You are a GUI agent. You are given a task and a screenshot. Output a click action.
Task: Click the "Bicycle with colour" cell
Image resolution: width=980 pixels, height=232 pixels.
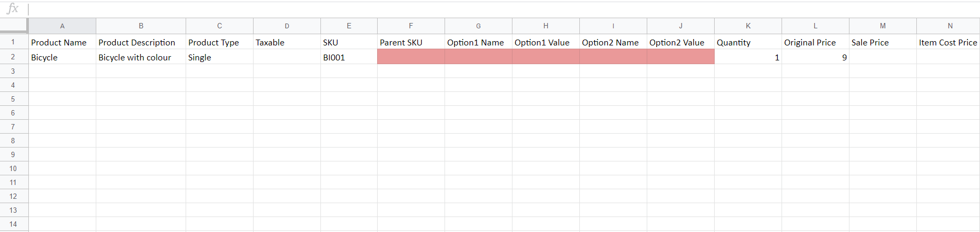pos(141,57)
